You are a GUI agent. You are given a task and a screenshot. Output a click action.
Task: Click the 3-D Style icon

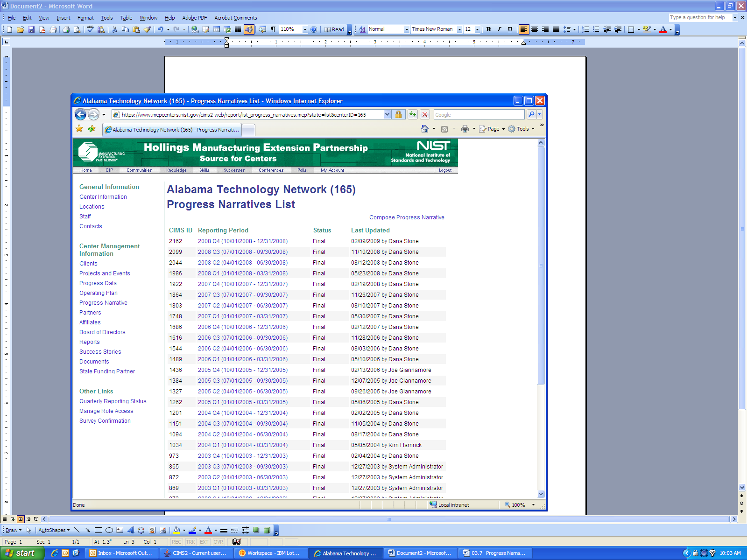pos(267,530)
